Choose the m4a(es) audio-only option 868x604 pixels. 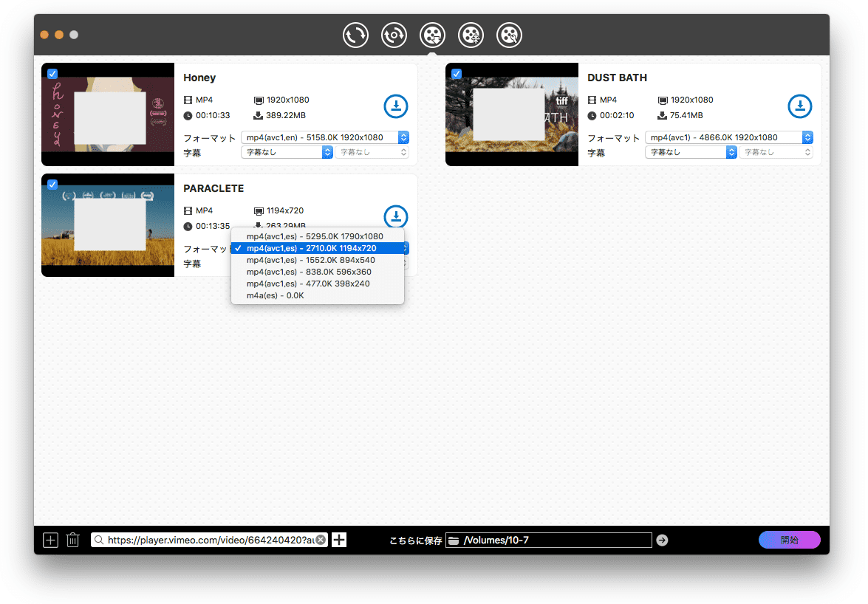coord(275,295)
